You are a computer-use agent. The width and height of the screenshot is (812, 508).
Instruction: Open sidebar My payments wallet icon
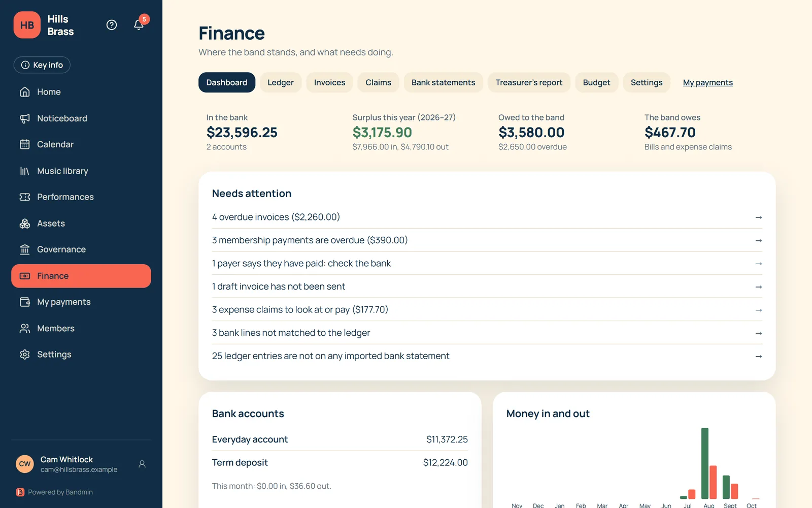click(x=25, y=302)
